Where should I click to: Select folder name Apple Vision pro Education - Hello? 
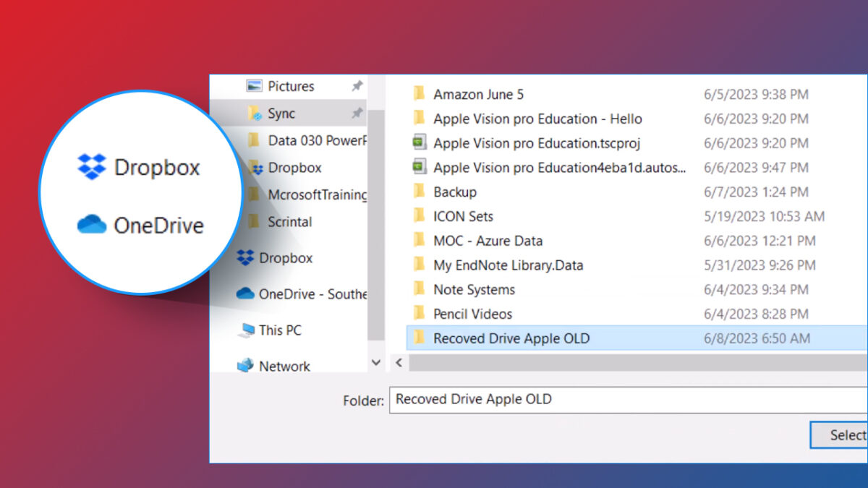click(x=537, y=119)
